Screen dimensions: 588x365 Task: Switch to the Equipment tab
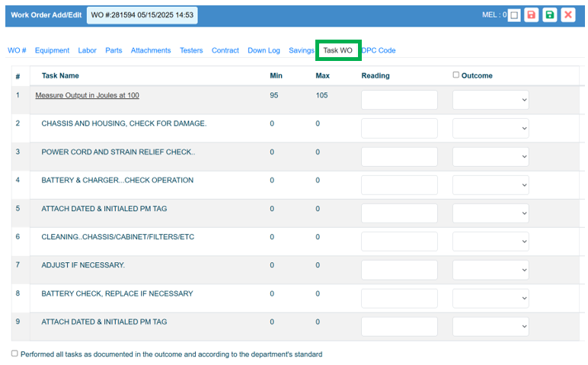click(52, 50)
